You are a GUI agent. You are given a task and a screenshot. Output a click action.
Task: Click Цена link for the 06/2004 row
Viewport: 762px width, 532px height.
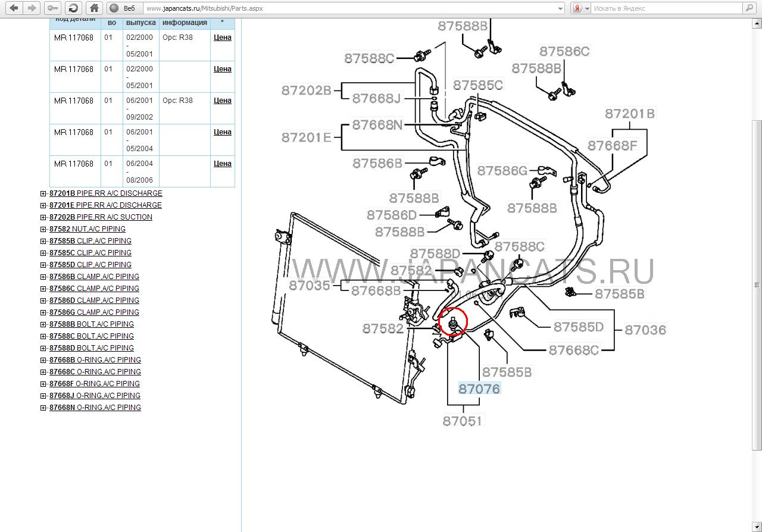pyautogui.click(x=222, y=164)
